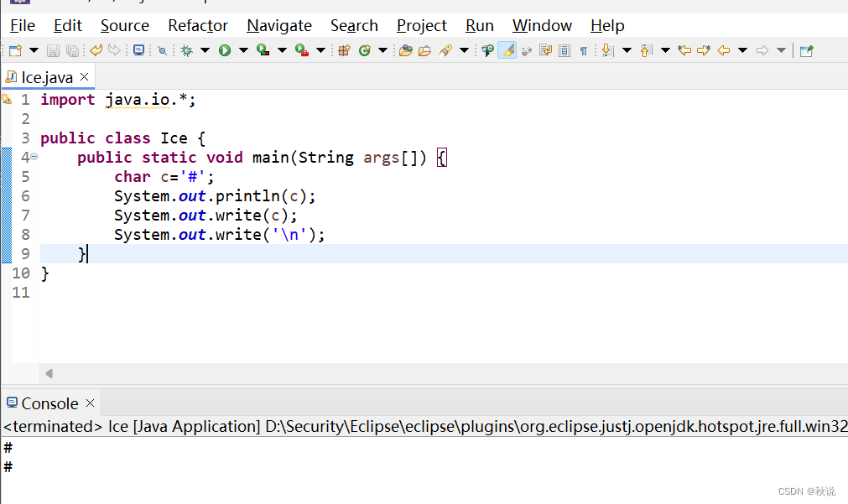Screen dimensions: 848x504
Task: Click the grey redo arrow icon
Action: point(114,50)
